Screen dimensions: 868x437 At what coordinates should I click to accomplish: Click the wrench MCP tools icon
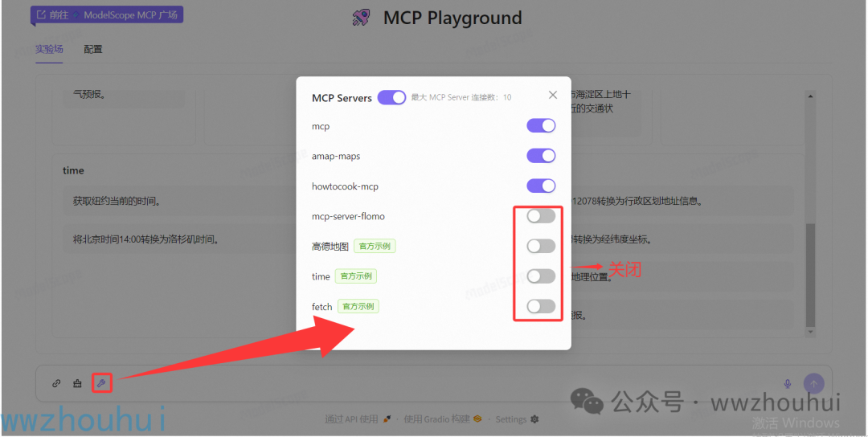tap(101, 383)
